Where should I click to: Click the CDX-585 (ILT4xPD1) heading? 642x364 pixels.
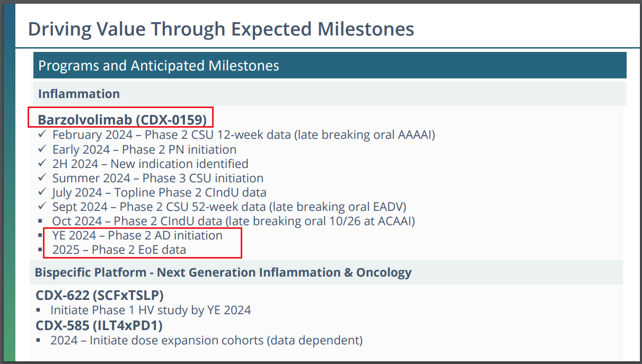pos(99,325)
